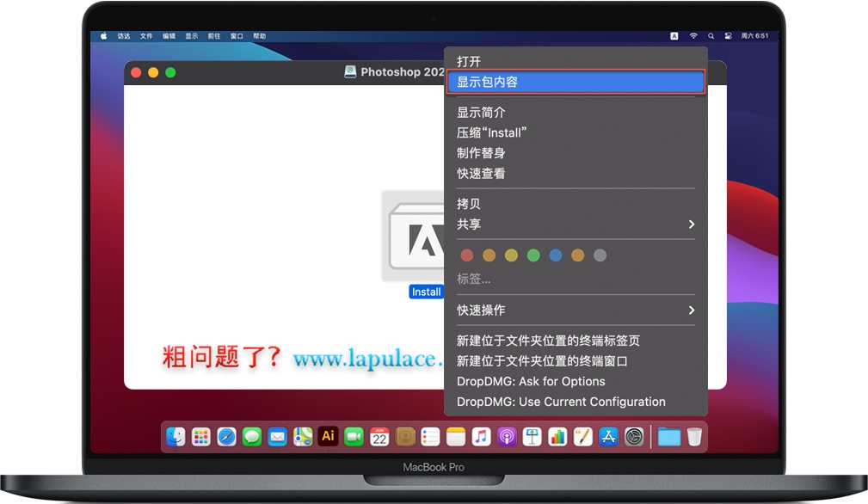Viewport: 868px width, 504px height.
Task: Open the Trash at the Dock's end
Action: tap(695, 436)
